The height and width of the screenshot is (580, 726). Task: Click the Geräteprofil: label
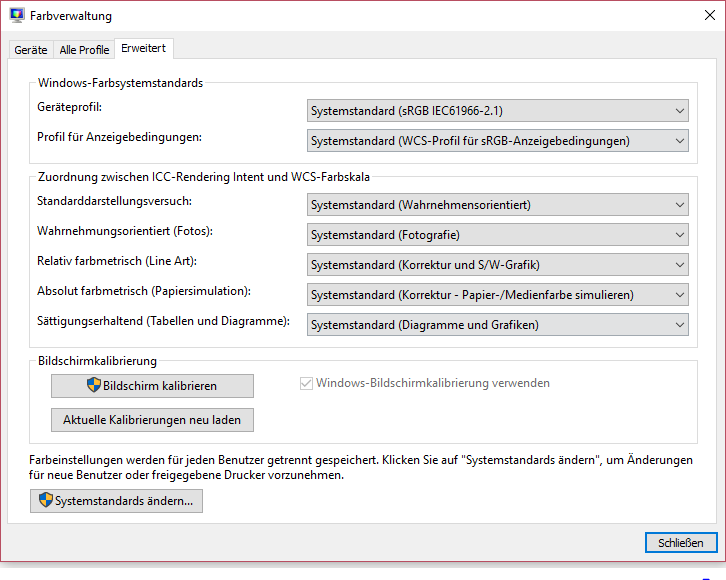69,107
